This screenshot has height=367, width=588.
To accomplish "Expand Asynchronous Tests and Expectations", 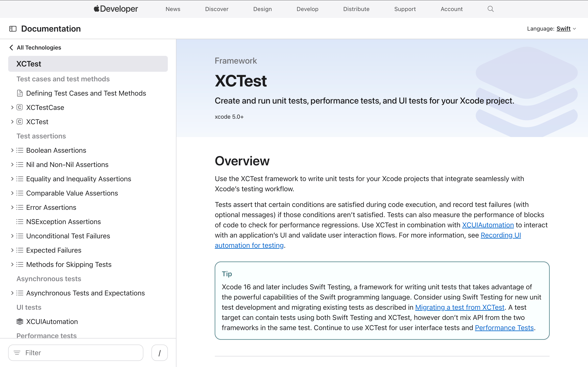I will click(12, 293).
